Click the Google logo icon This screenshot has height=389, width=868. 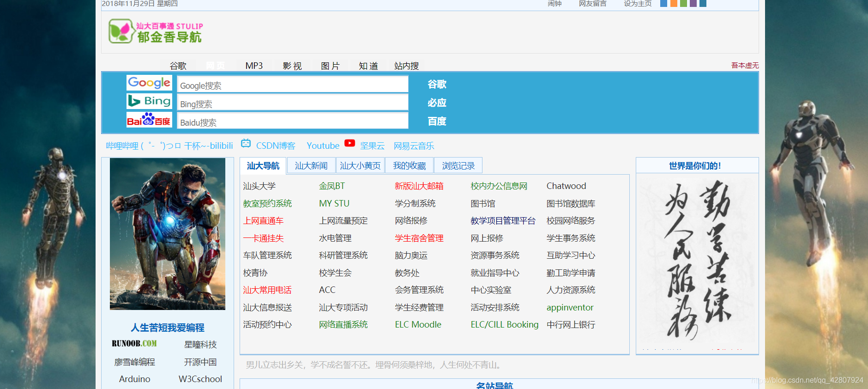click(149, 83)
